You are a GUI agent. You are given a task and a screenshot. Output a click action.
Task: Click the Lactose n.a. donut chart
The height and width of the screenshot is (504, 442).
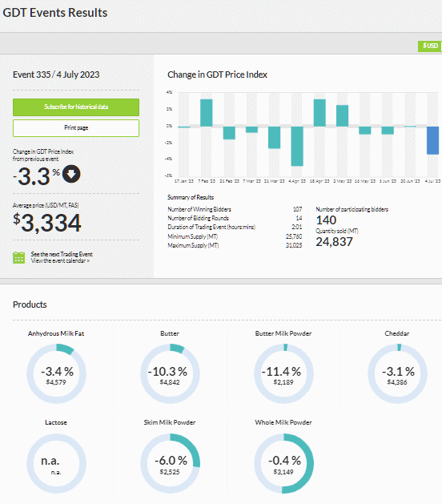56,463
